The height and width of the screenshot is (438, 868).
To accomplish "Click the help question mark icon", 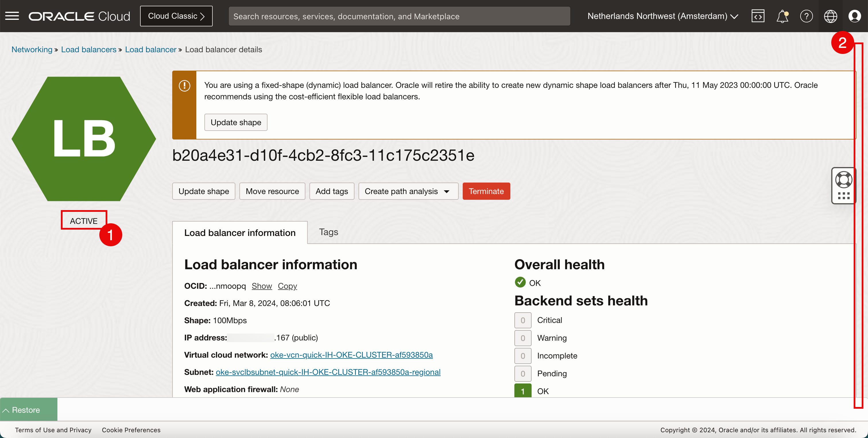I will tap(806, 16).
